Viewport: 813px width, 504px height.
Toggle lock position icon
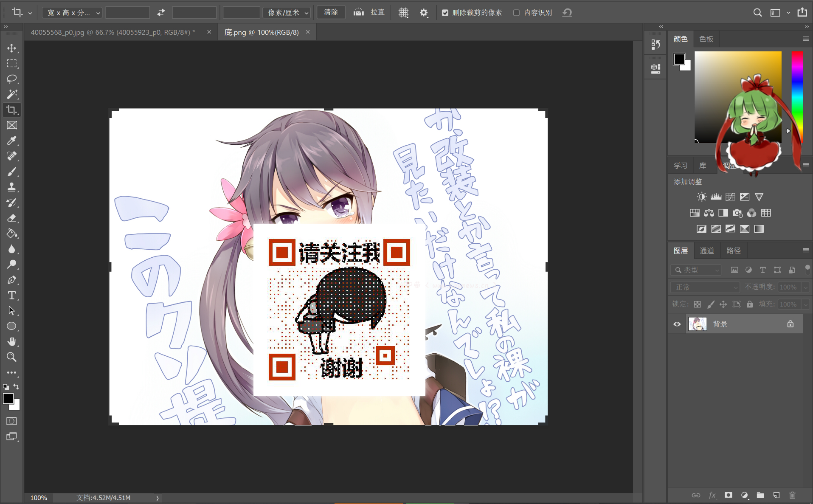point(723,304)
